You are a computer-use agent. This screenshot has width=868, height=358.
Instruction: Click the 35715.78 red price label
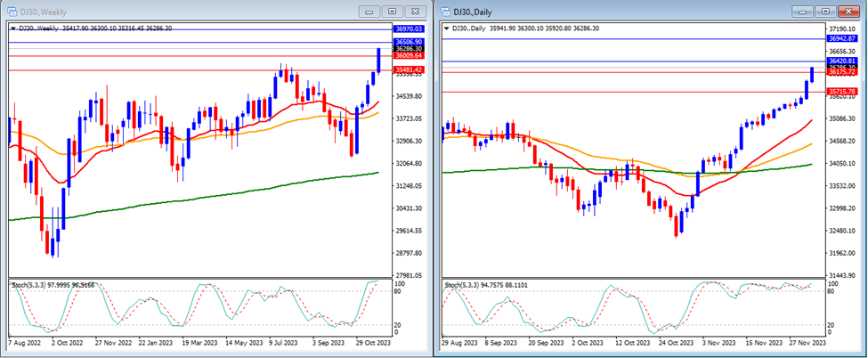(x=842, y=92)
